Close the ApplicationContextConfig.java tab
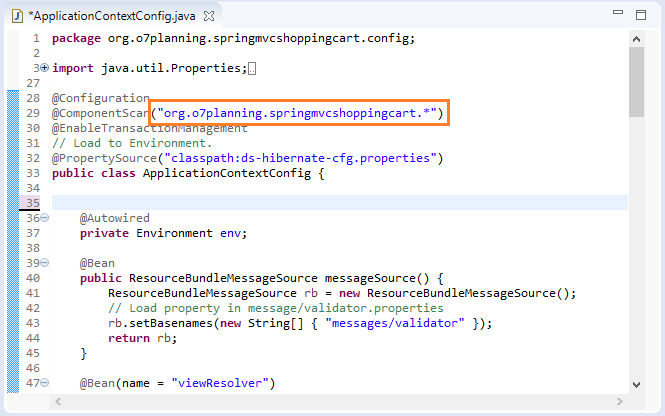665x416 pixels. [x=209, y=16]
